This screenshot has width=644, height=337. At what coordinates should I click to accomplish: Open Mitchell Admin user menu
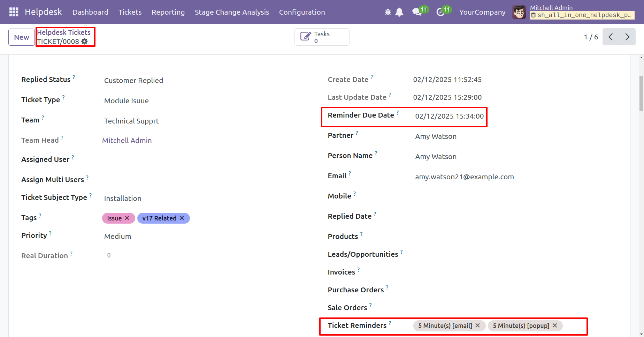(573, 12)
